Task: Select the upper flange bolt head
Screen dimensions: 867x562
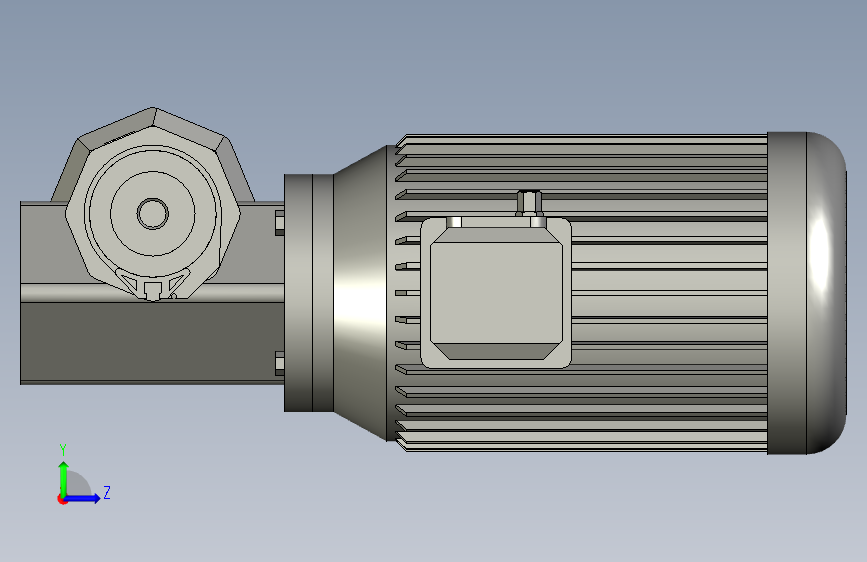Action: pos(280,223)
